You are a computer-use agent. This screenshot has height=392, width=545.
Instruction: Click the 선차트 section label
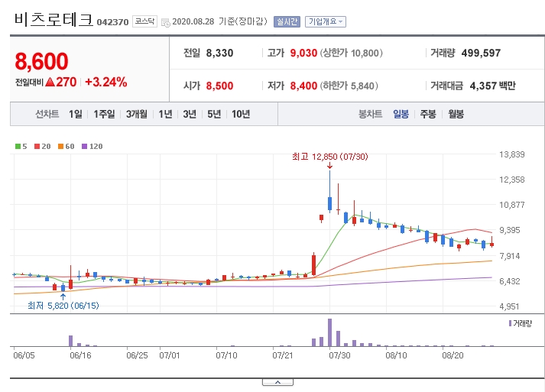[x=47, y=114]
